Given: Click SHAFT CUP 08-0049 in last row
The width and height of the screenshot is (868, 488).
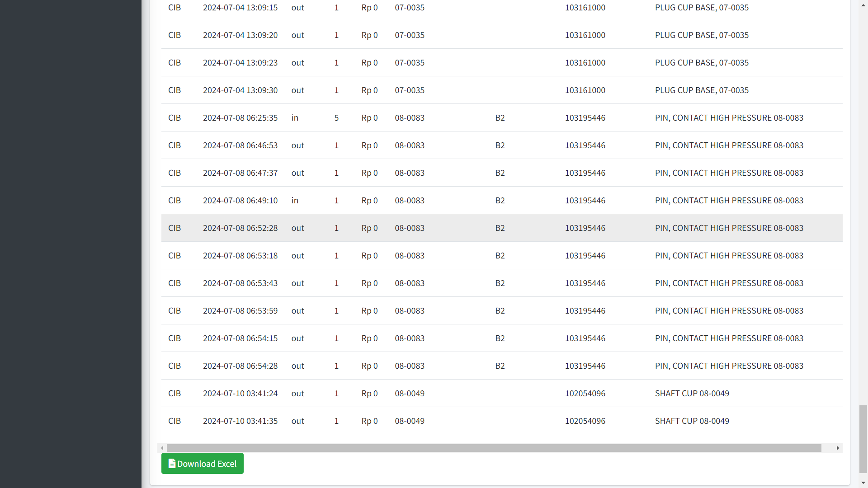Looking at the screenshot, I should (x=692, y=421).
